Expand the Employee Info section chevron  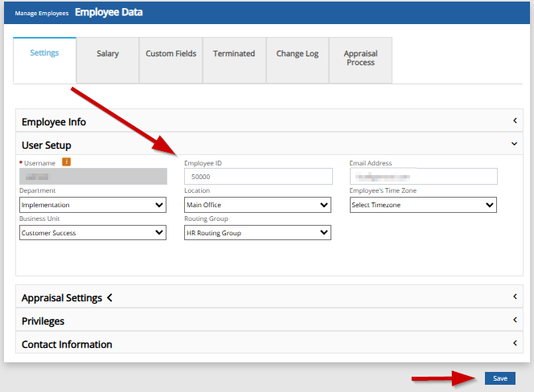[x=514, y=121]
